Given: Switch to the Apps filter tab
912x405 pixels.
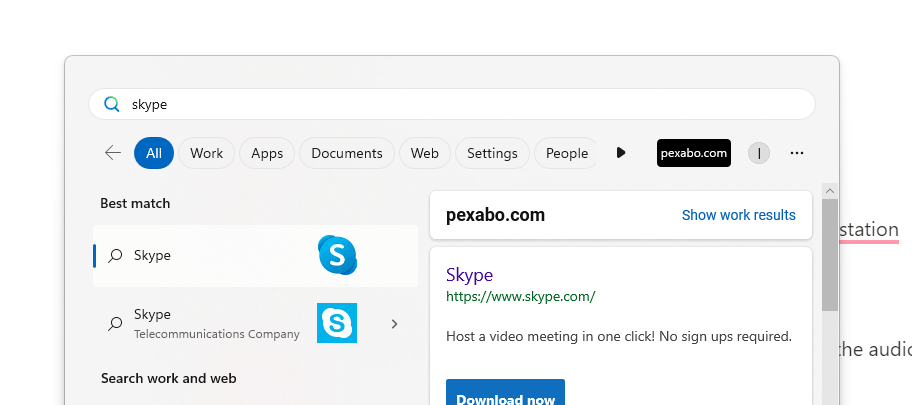Looking at the screenshot, I should click(x=267, y=153).
